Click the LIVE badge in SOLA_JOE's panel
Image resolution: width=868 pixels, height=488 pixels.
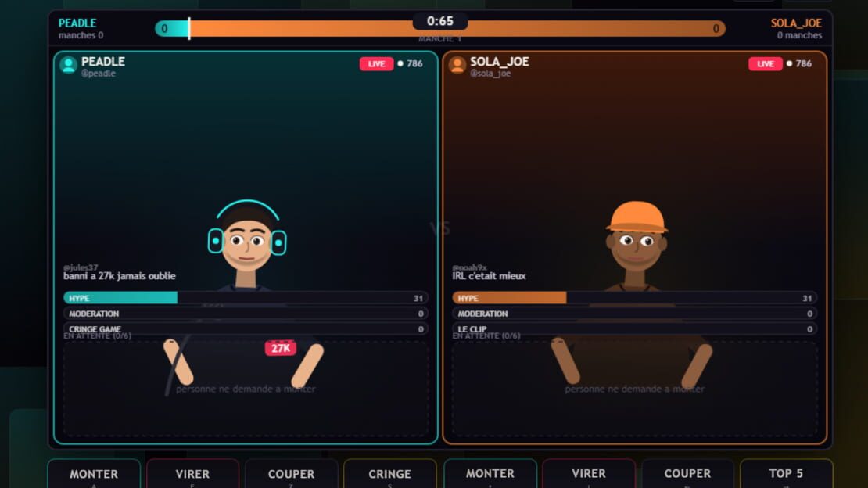[x=765, y=63]
